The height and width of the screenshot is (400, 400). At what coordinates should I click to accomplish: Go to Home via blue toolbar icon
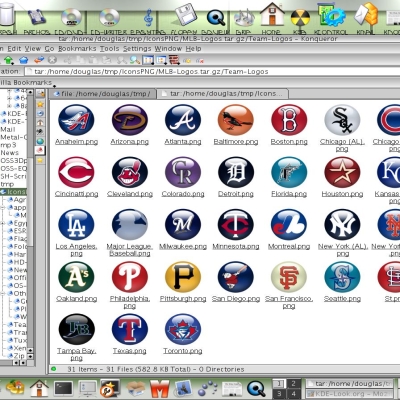click(24, 60)
